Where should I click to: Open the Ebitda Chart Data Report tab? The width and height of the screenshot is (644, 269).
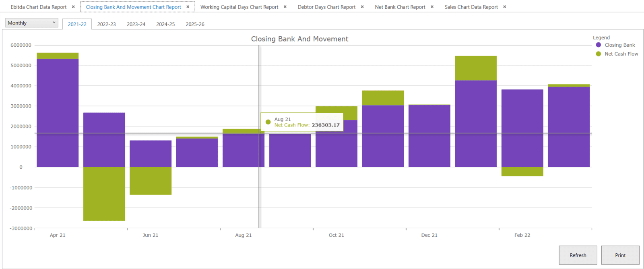pyautogui.click(x=39, y=7)
